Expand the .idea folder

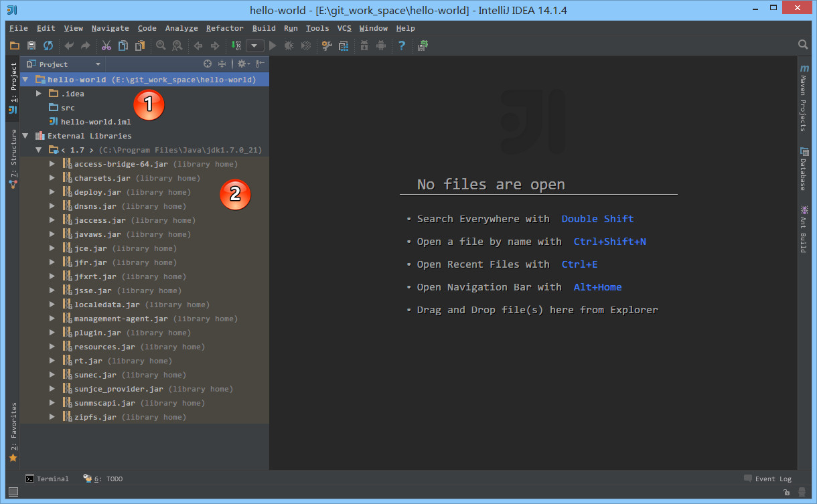click(39, 94)
